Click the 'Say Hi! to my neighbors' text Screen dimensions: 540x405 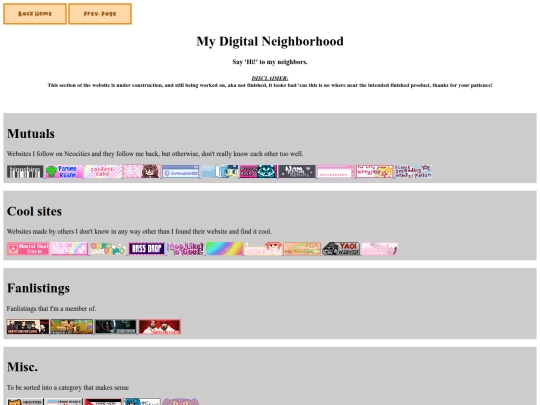pyautogui.click(x=270, y=62)
